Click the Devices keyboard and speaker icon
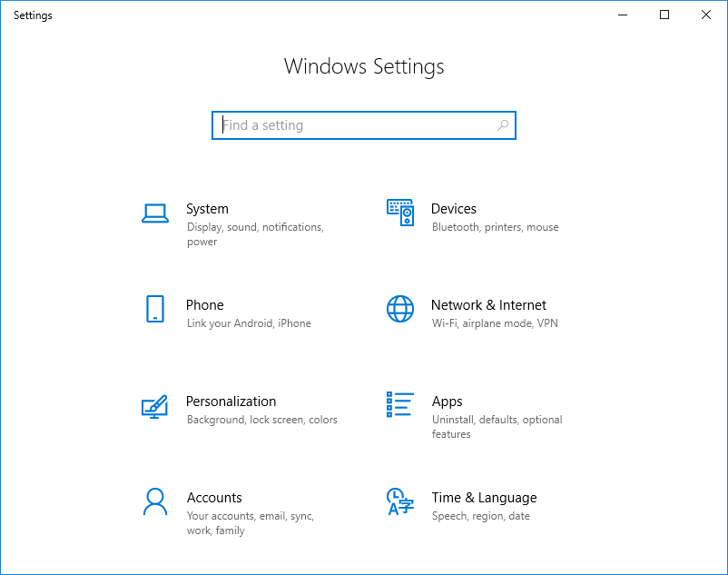The width and height of the screenshot is (728, 575). (x=399, y=213)
